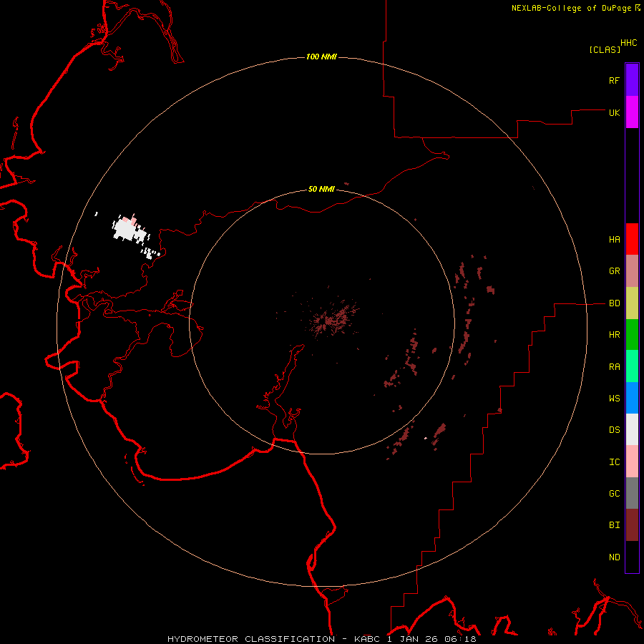Pick the RA light-green legend swatch

point(632,366)
